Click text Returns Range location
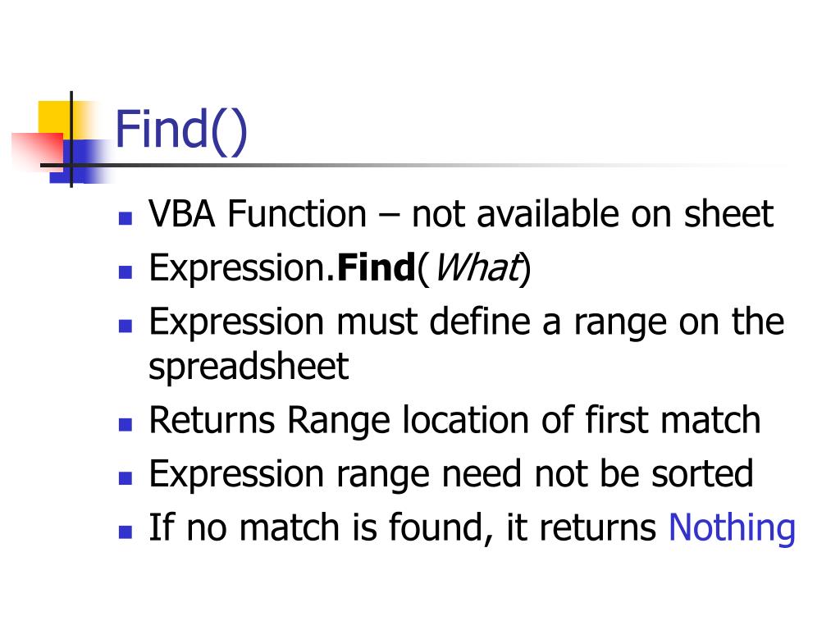 [x=339, y=421]
